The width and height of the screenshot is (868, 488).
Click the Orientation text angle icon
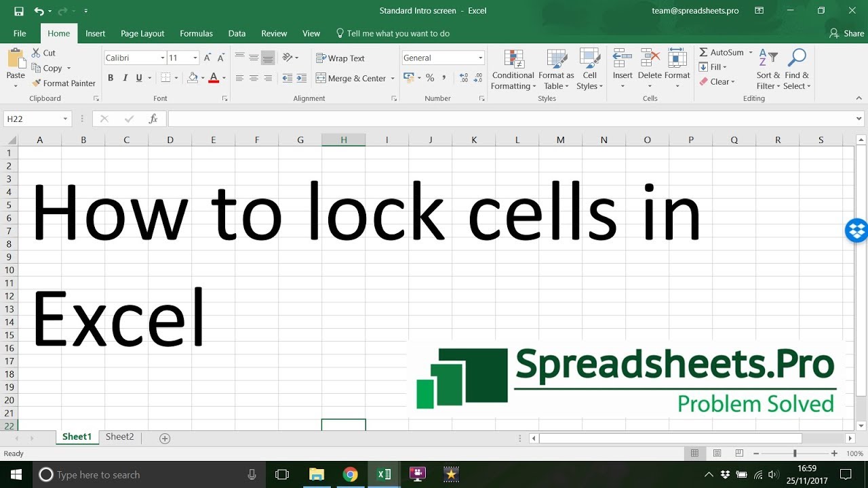click(288, 58)
